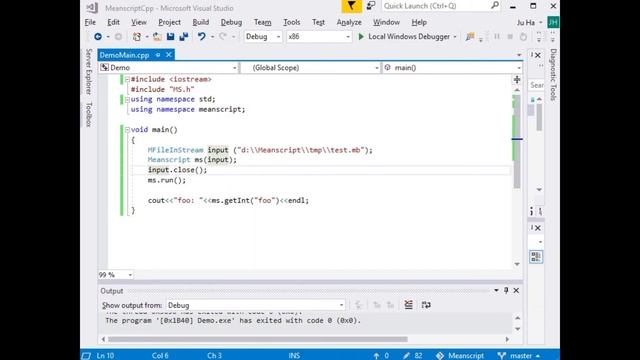Open the Debug solution configuration dropdown
Image resolution: width=640 pixels, height=360 pixels.
263,37
